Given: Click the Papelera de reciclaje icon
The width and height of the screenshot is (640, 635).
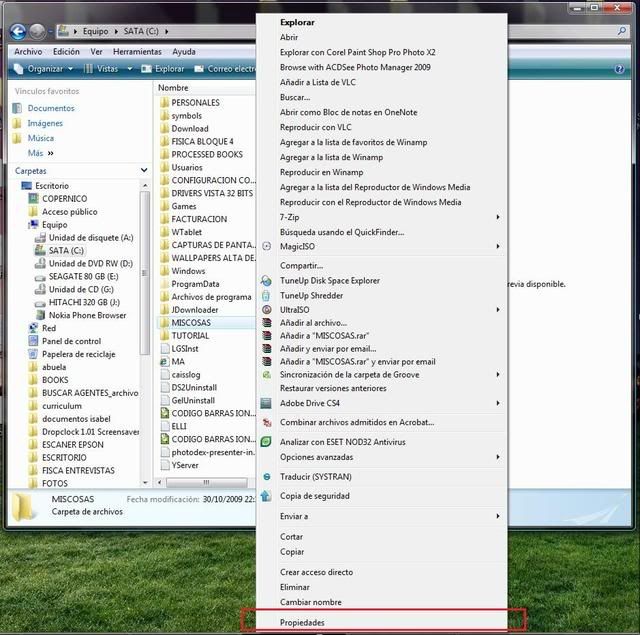Looking at the screenshot, I should coord(33,354).
